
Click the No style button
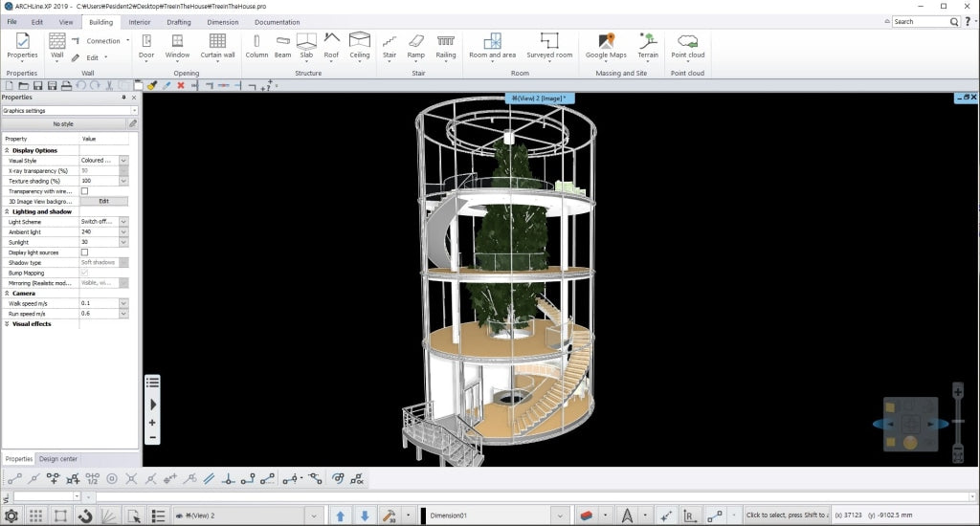(x=63, y=124)
